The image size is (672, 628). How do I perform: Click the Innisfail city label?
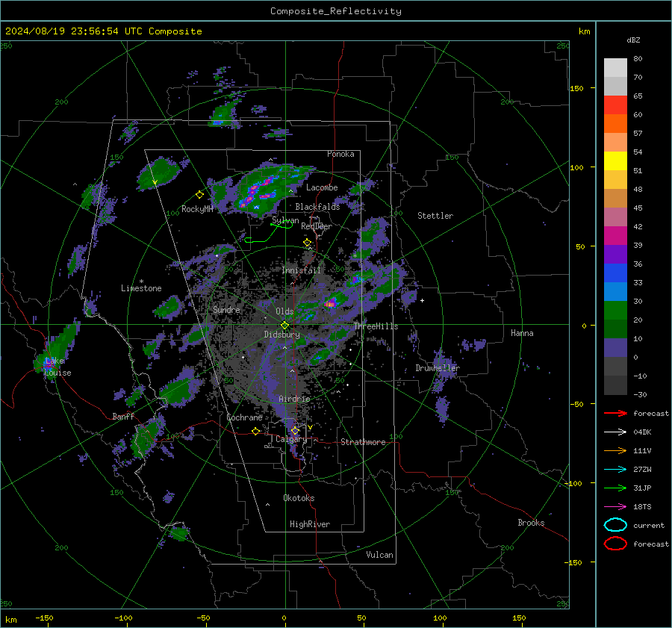point(302,270)
